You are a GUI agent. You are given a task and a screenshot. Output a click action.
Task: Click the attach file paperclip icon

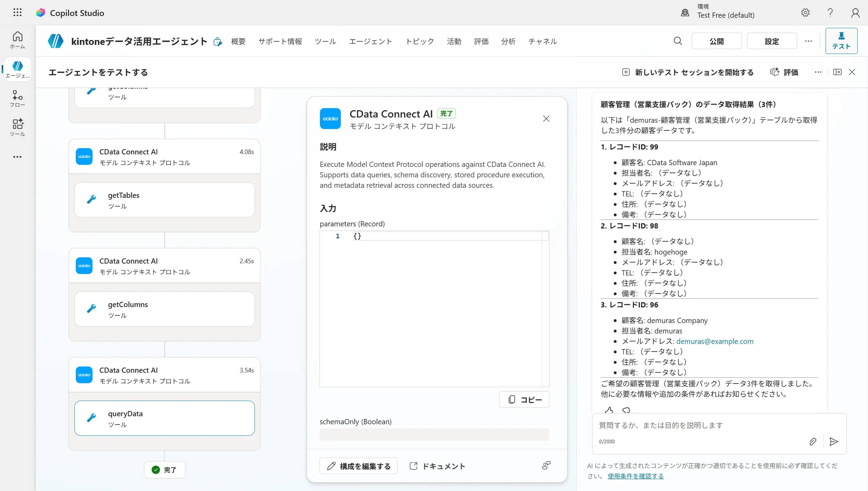tap(812, 442)
